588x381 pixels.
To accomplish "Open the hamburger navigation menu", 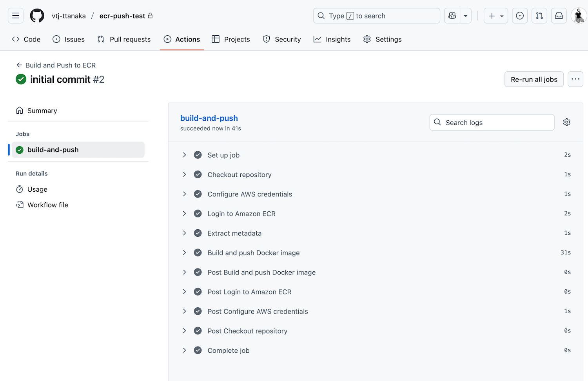I will pyautogui.click(x=16, y=16).
